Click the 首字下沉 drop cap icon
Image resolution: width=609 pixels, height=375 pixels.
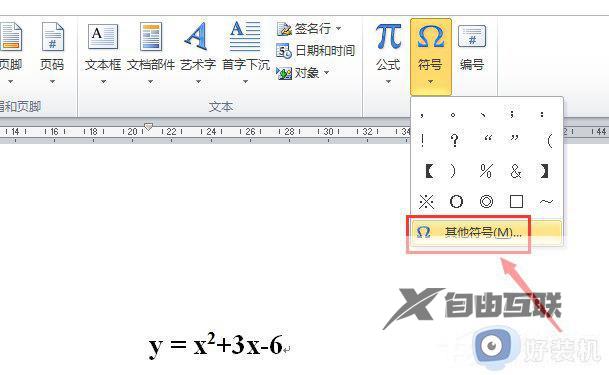[x=245, y=36]
